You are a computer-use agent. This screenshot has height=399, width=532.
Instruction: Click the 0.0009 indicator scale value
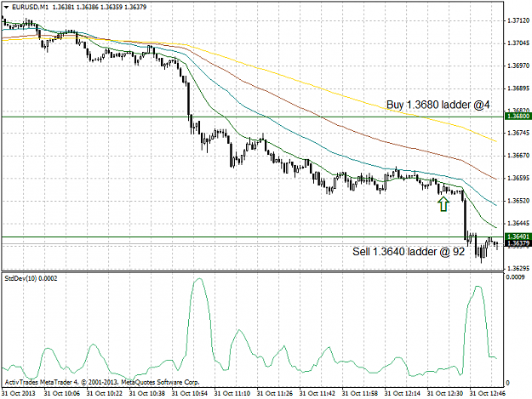coord(514,277)
